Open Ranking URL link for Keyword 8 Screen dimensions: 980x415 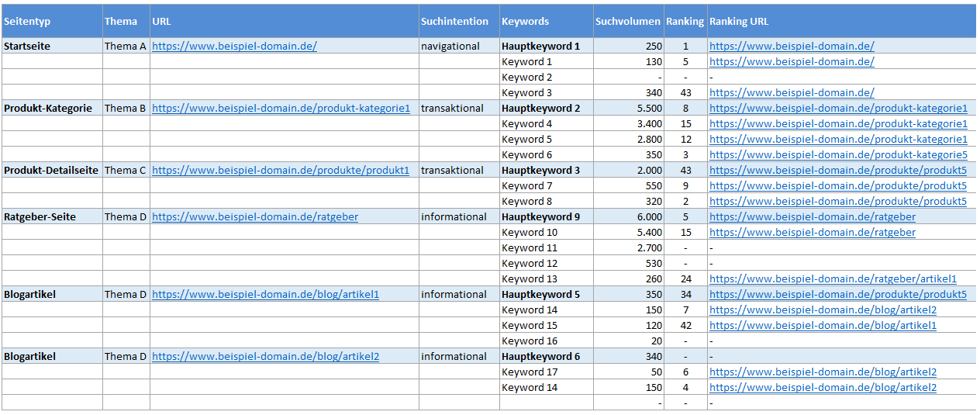(838, 201)
